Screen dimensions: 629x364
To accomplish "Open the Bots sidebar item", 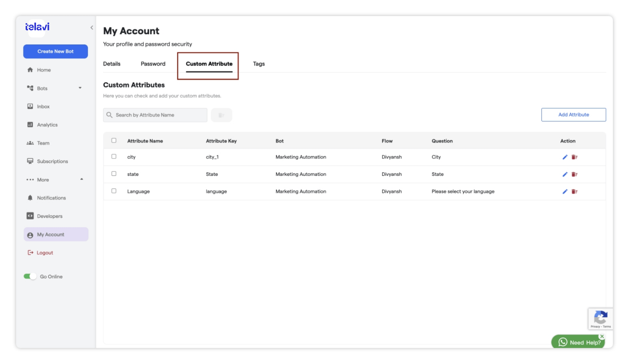I will click(x=42, y=88).
